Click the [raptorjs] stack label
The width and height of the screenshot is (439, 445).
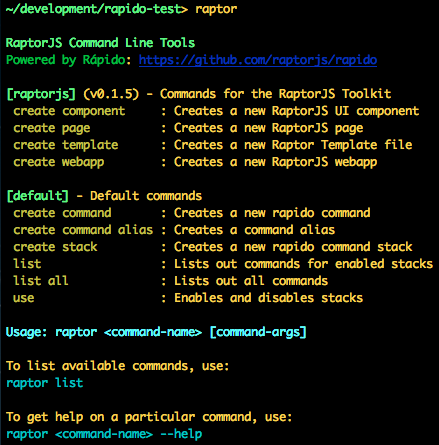pyautogui.click(x=41, y=94)
